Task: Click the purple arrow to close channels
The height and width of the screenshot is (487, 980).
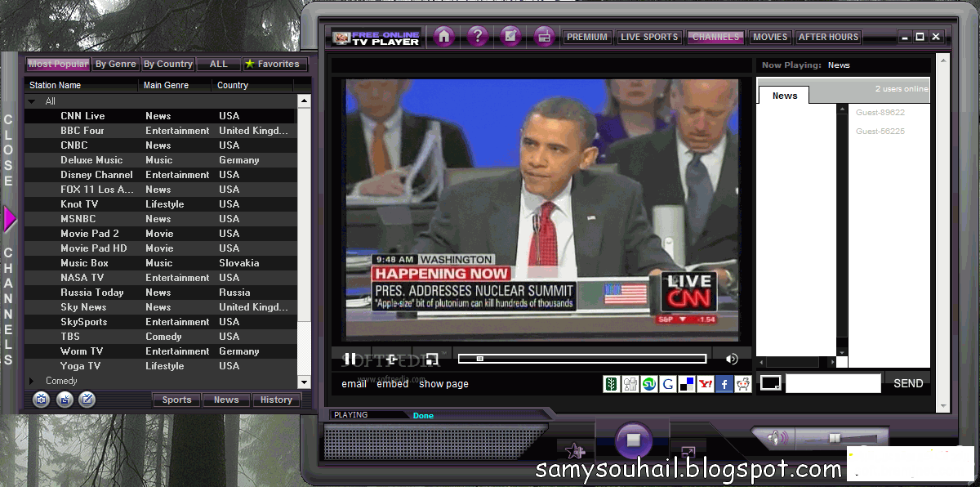Action: [10, 219]
